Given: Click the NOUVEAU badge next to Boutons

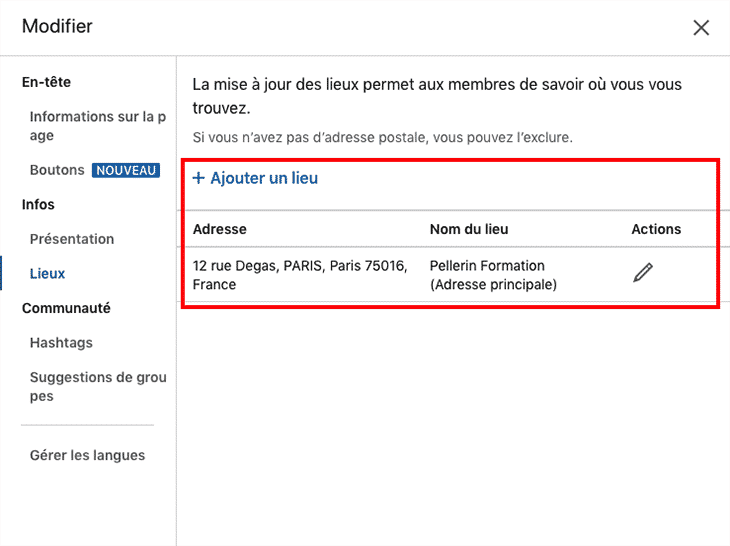Looking at the screenshot, I should click(126, 170).
